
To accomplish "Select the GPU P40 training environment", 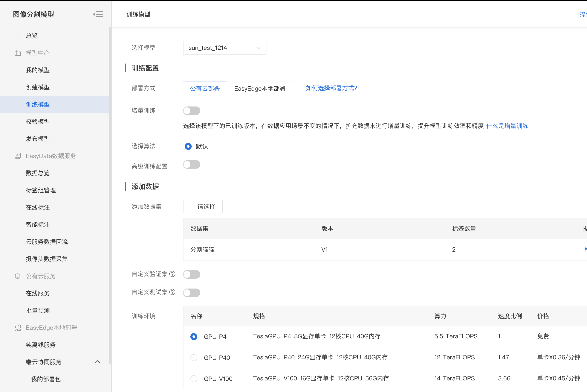I will (194, 357).
